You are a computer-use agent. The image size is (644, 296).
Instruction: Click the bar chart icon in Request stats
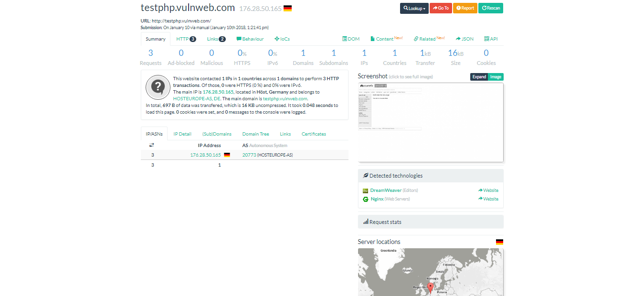pos(366,222)
